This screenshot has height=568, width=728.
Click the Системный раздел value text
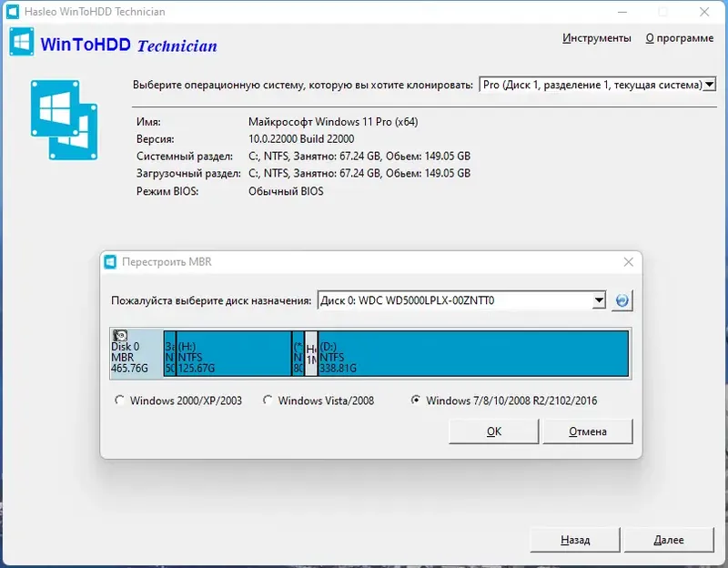tap(359, 156)
